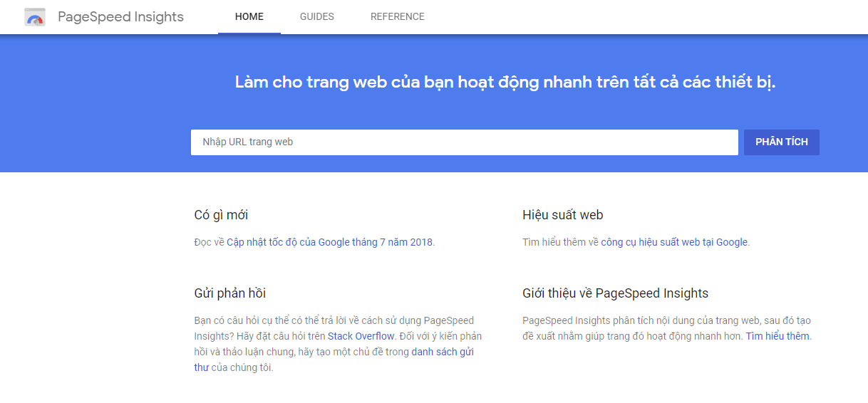Click the 'Có gì mới' heading

[x=221, y=215]
